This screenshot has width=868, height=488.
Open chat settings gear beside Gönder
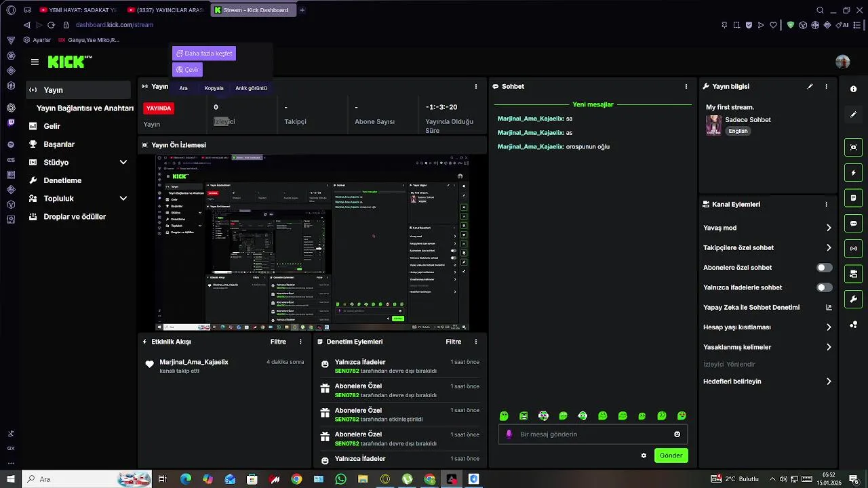[x=644, y=455]
